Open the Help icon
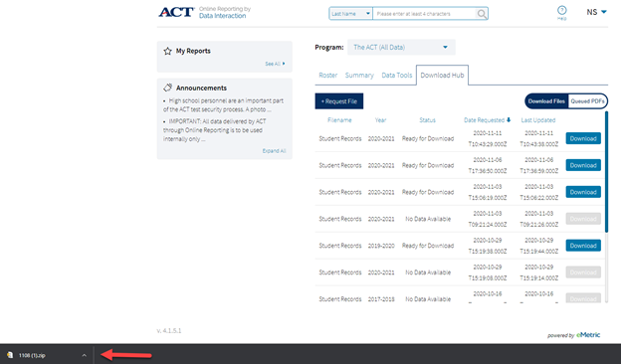 point(561,12)
